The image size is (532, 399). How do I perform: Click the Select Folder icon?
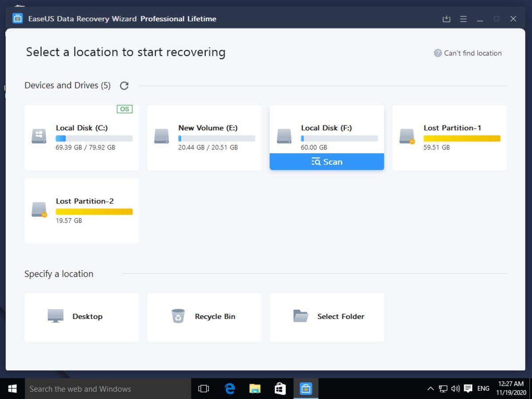[x=301, y=316]
